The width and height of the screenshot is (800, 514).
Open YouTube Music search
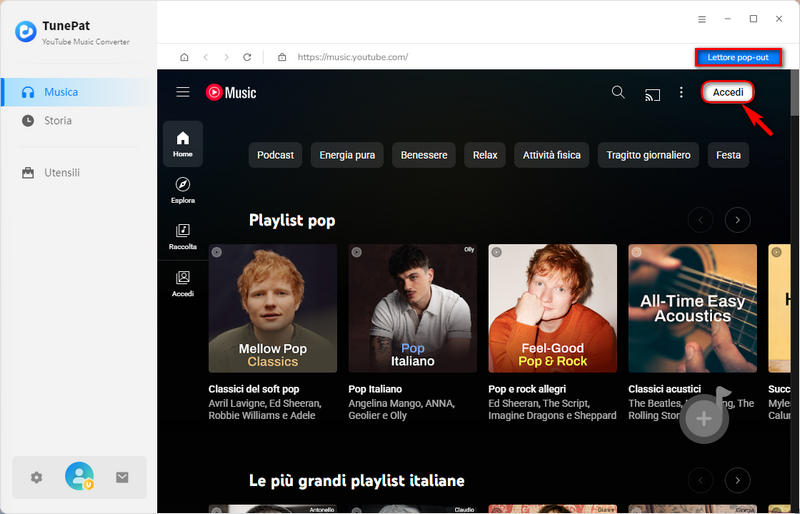click(x=618, y=92)
